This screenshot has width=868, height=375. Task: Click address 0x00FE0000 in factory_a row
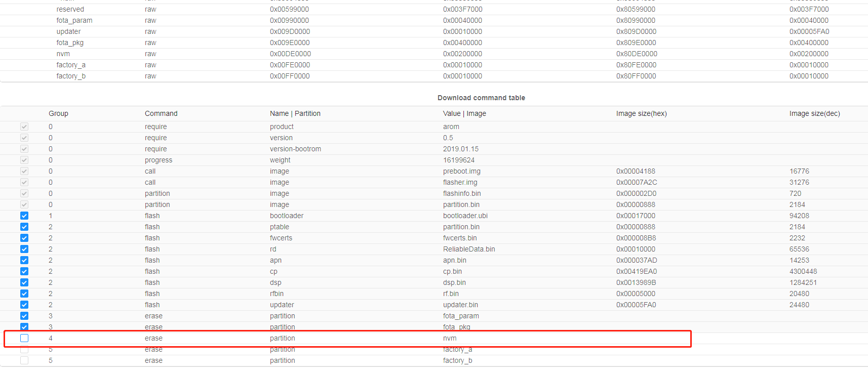pos(290,65)
